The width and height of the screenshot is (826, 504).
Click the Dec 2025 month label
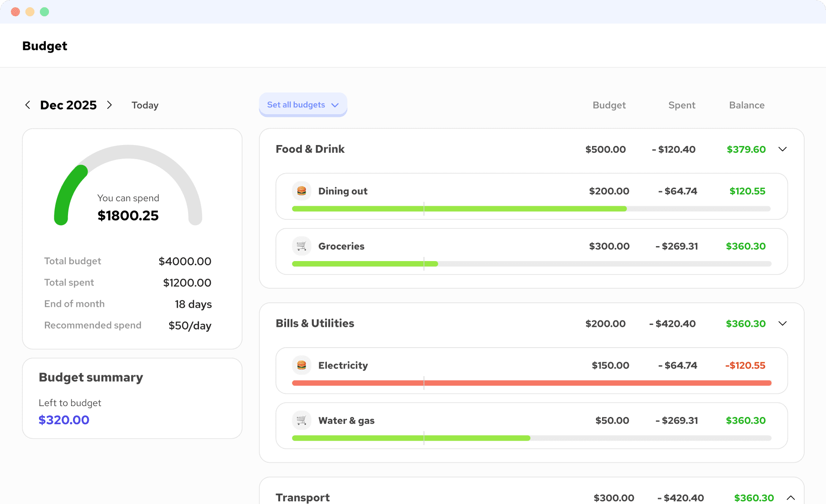[68, 105]
